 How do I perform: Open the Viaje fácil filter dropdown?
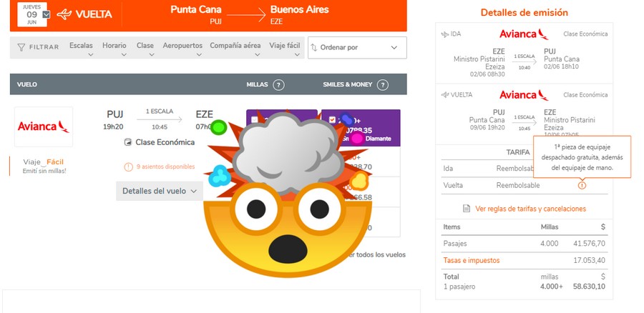(285, 48)
